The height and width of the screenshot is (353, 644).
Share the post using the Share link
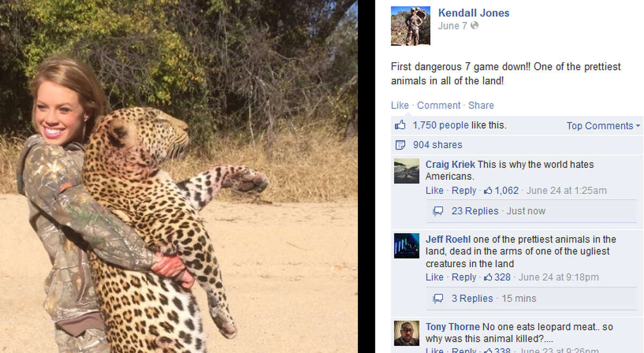pyautogui.click(x=481, y=105)
